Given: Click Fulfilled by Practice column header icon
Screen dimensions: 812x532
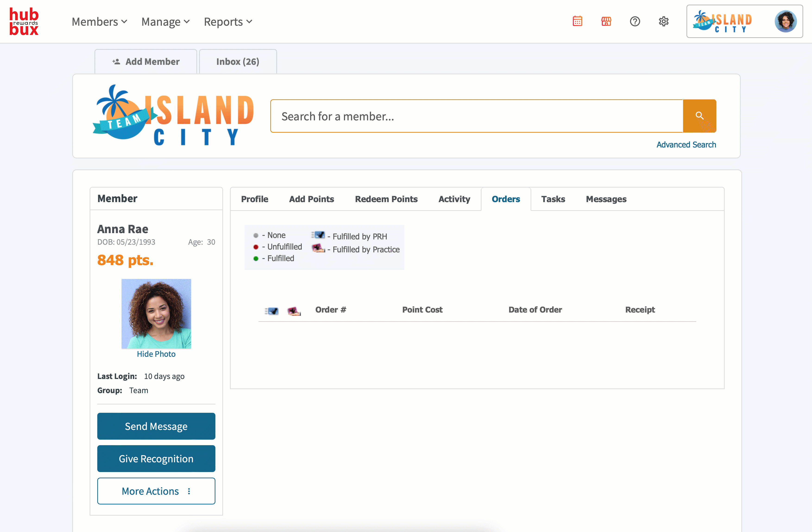Looking at the screenshot, I should point(294,311).
